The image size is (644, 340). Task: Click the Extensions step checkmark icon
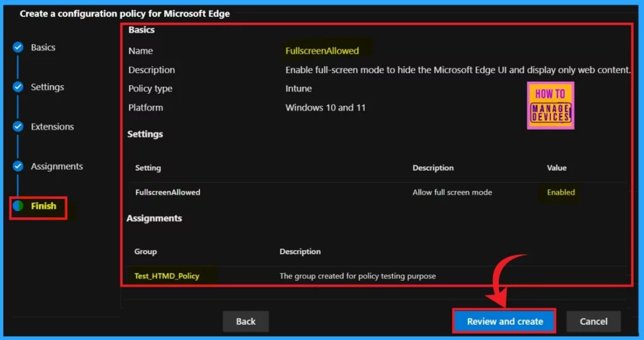pos(18,127)
